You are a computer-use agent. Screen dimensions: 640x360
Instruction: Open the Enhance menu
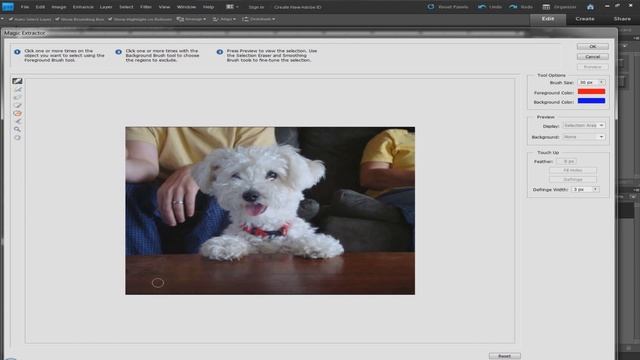click(x=83, y=7)
